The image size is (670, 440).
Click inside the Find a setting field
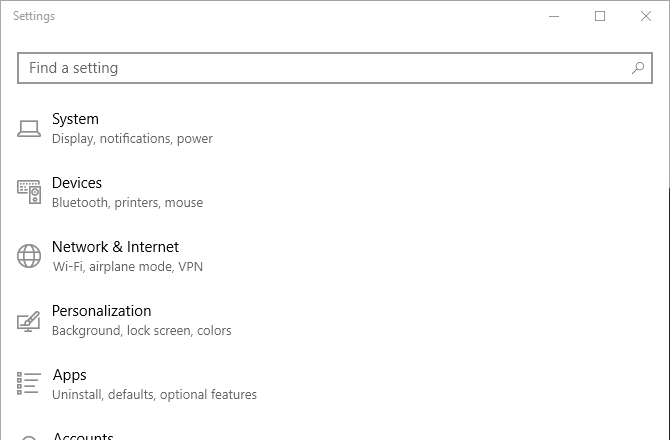(320, 68)
